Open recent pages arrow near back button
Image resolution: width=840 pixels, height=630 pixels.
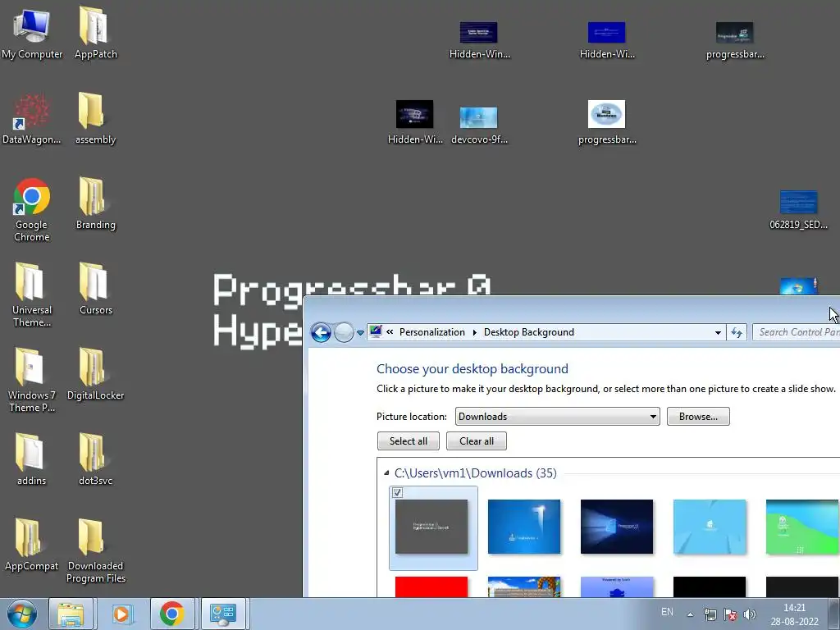tap(361, 333)
